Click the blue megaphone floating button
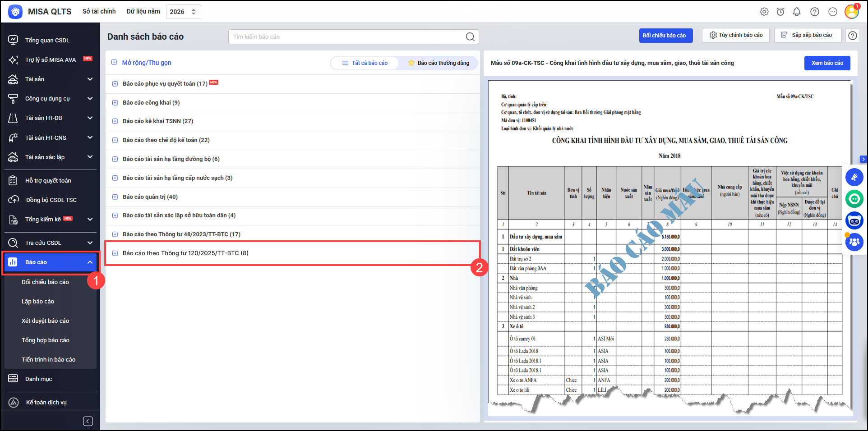 (x=854, y=177)
